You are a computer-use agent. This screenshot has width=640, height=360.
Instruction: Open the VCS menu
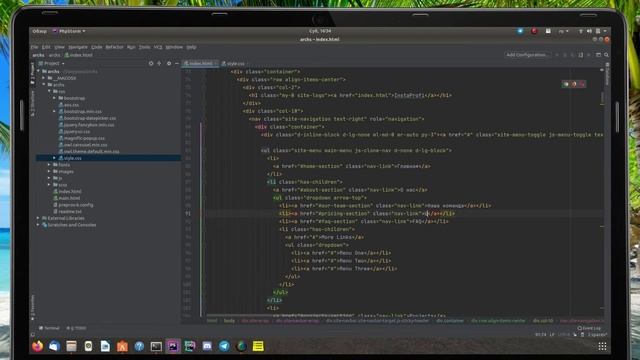158,47
